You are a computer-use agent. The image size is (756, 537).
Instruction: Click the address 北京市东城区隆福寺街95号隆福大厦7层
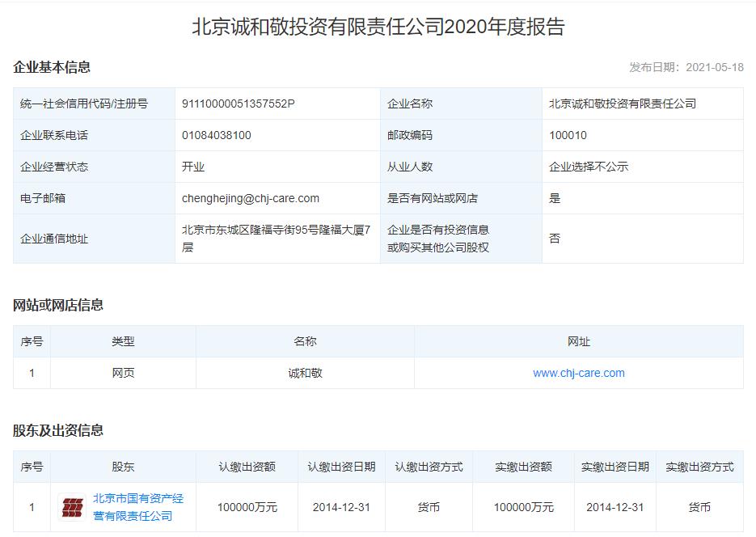coord(277,239)
